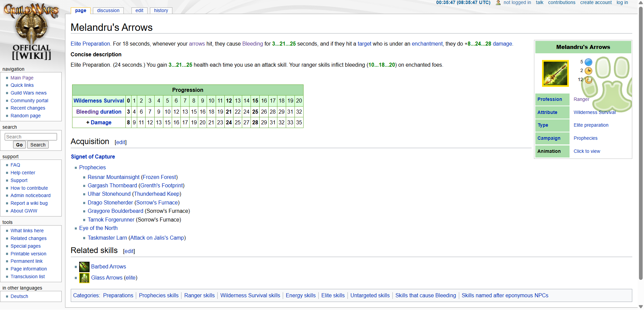The width and height of the screenshot is (644, 310).
Task: Go to Guild Wars news
Action: pos(29,93)
